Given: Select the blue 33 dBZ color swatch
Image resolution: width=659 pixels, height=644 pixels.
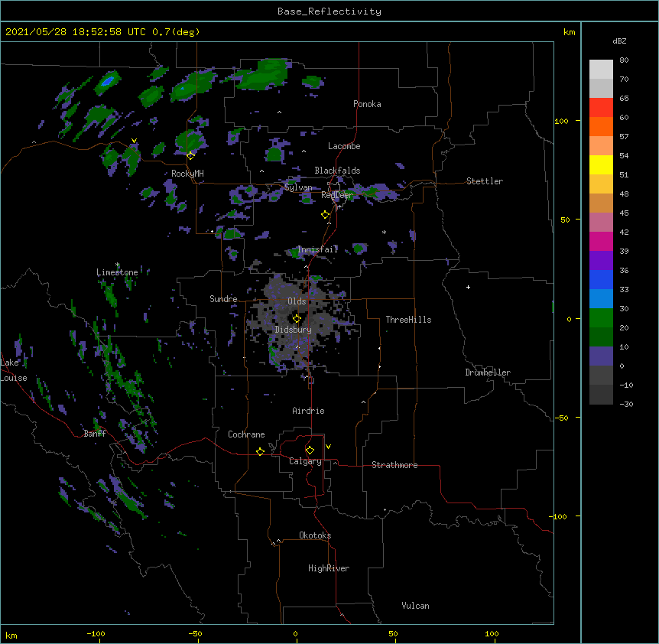Looking at the screenshot, I should 601,279.
